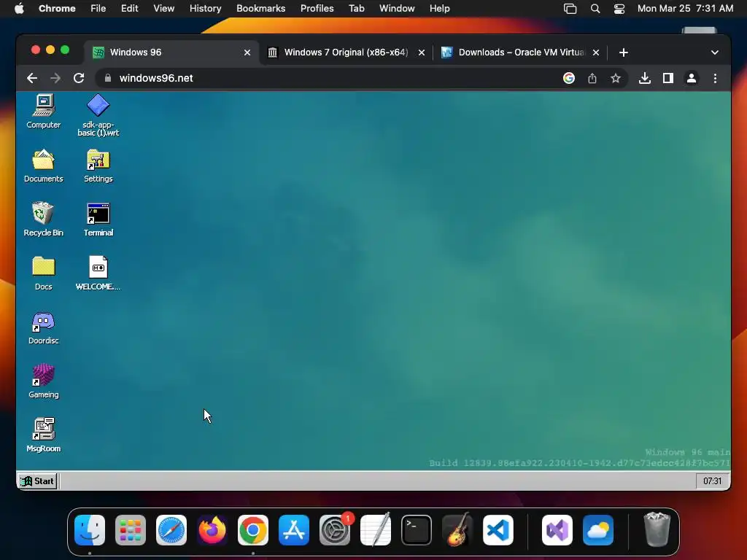The height and width of the screenshot is (560, 747).
Task: Open the Settings shortcut icon
Action: click(x=98, y=166)
